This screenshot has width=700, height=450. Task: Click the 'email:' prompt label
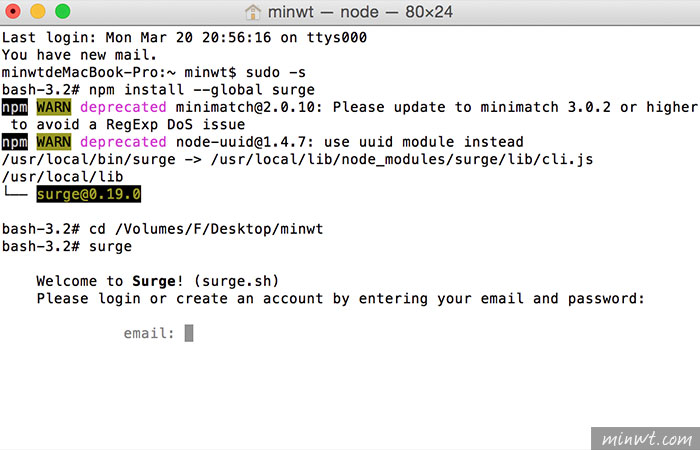coord(149,333)
